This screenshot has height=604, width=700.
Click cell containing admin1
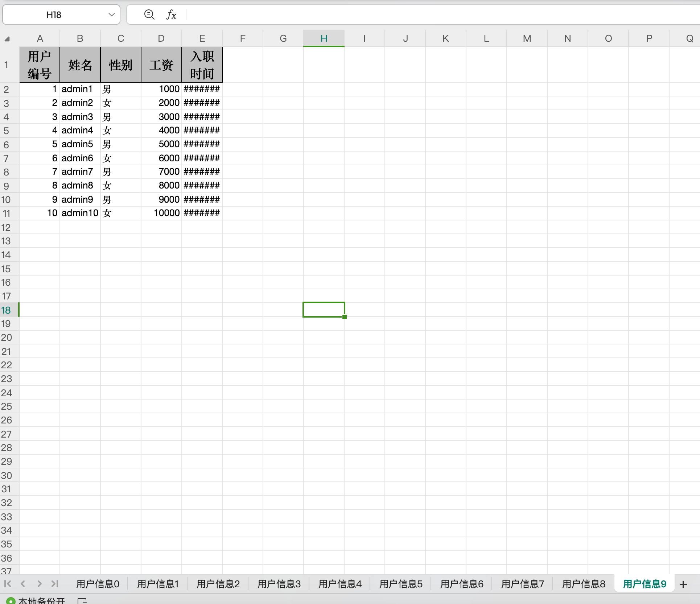(x=80, y=89)
